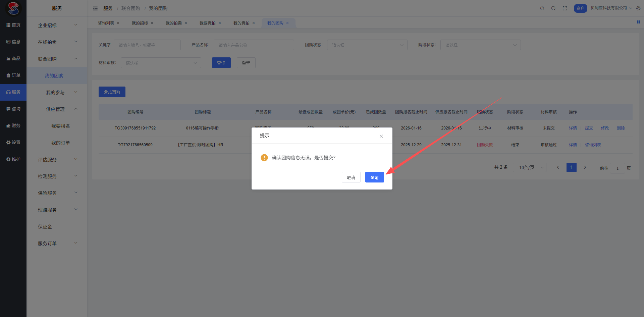Click the 确定 button in the dialog

[374, 177]
